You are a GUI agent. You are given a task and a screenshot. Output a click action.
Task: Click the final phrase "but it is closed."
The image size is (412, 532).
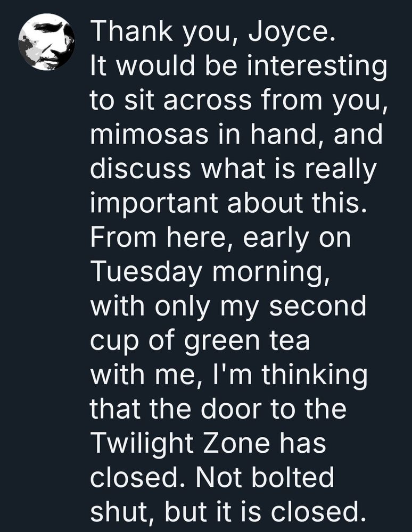tap(266, 512)
